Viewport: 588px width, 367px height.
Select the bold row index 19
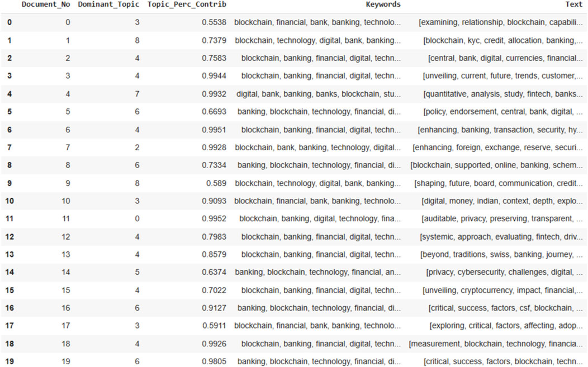pos(9,362)
